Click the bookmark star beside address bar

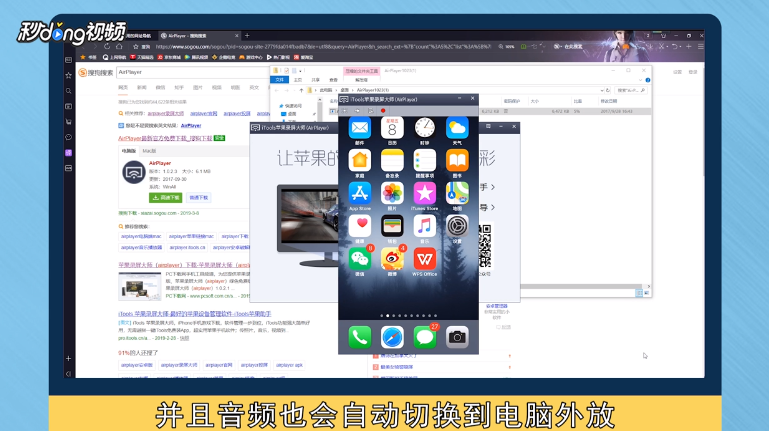[x=136, y=47]
